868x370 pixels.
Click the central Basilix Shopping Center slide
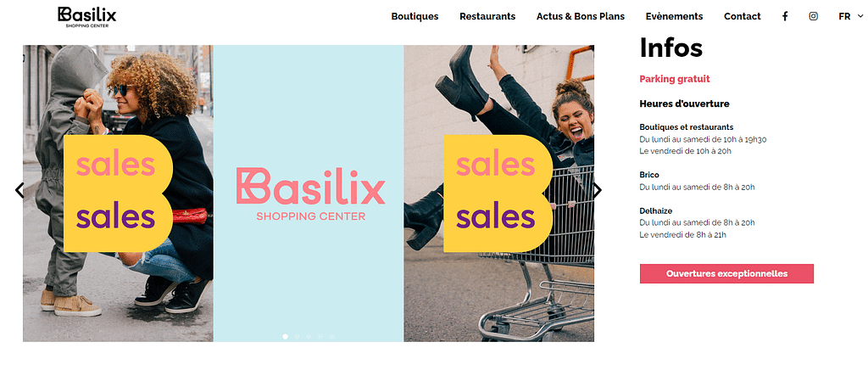(x=309, y=193)
